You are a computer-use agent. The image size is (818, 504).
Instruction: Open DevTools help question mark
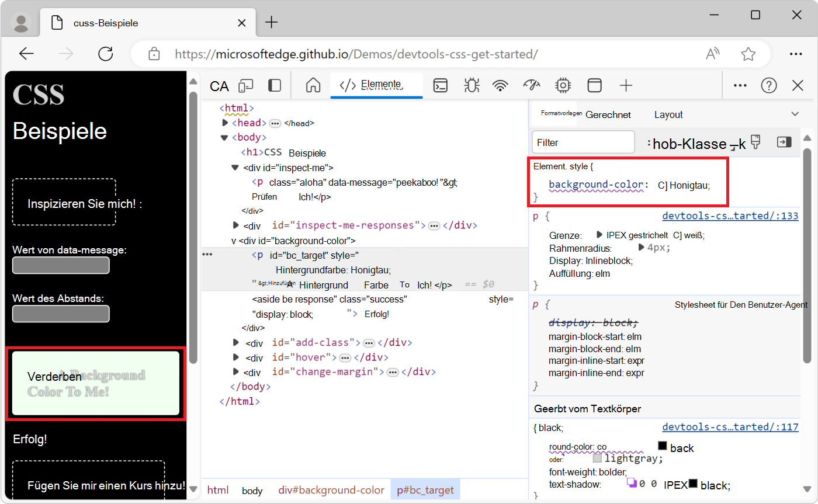769,85
